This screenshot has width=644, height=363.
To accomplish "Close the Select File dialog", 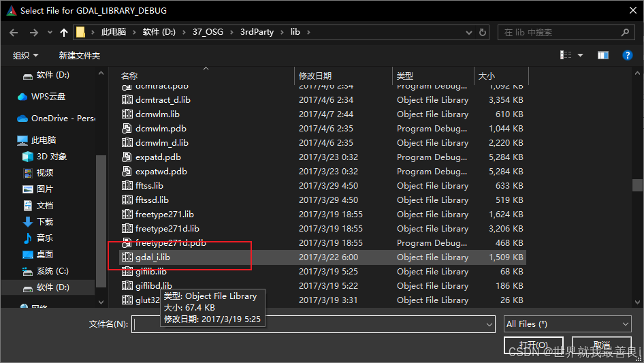I will click(633, 10).
